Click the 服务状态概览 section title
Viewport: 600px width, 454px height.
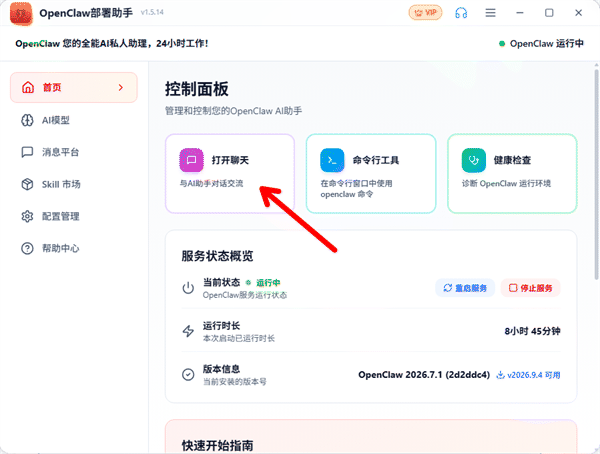217,256
